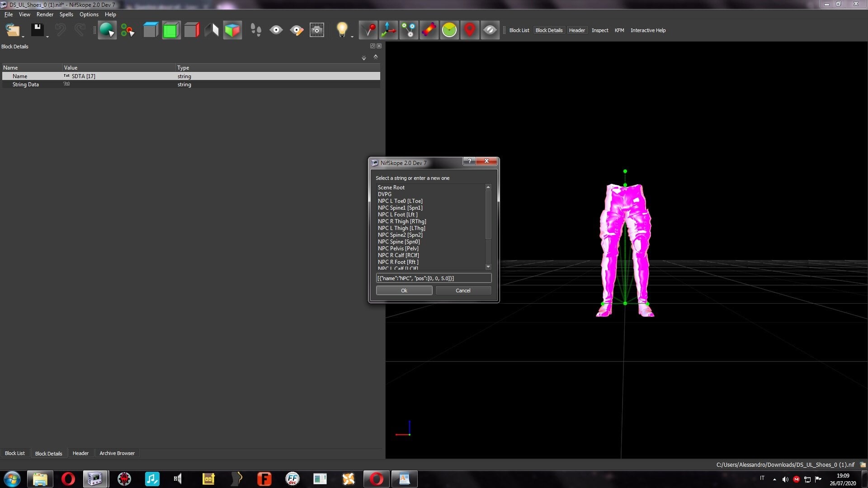Click the Value column header
Screen dimensions: 868x488
click(119, 68)
